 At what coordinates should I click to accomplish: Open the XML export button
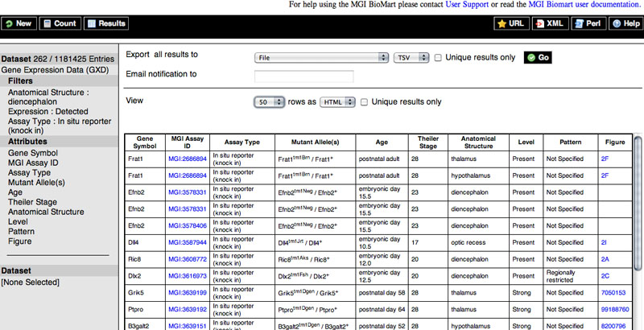tap(551, 24)
